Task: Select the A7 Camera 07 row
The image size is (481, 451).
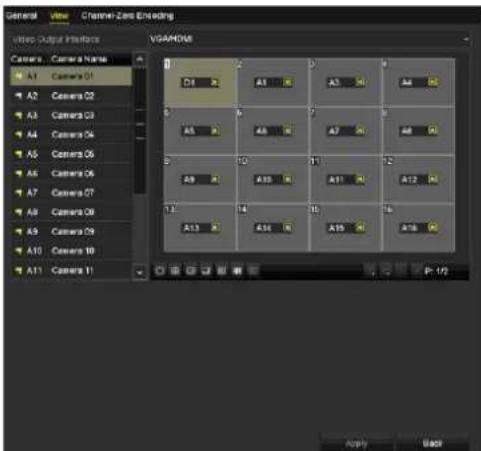Action: pos(71,193)
